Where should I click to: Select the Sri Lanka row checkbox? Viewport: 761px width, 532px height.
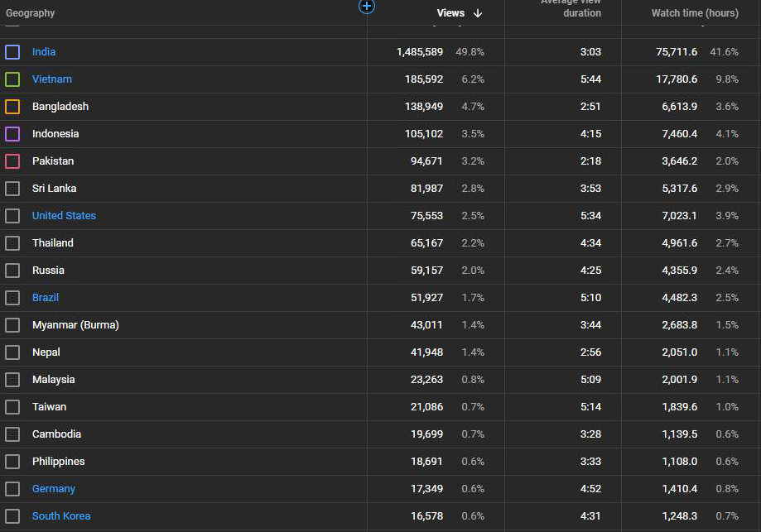pyautogui.click(x=12, y=188)
